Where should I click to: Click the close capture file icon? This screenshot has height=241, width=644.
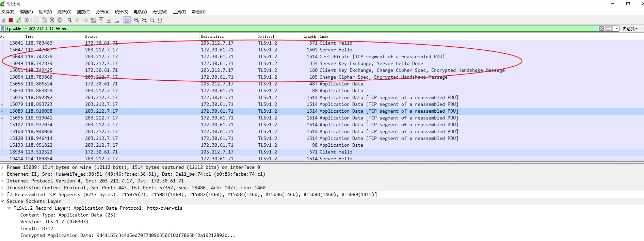tap(52, 20)
